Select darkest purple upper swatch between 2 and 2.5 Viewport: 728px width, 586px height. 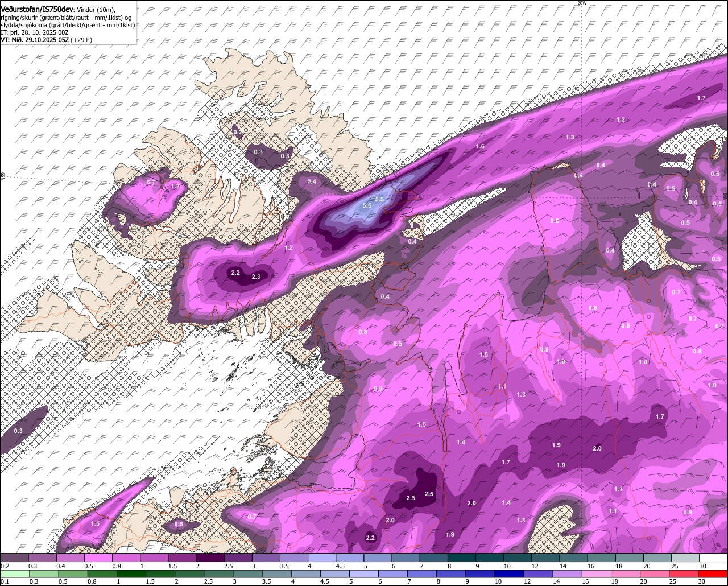coord(210,558)
